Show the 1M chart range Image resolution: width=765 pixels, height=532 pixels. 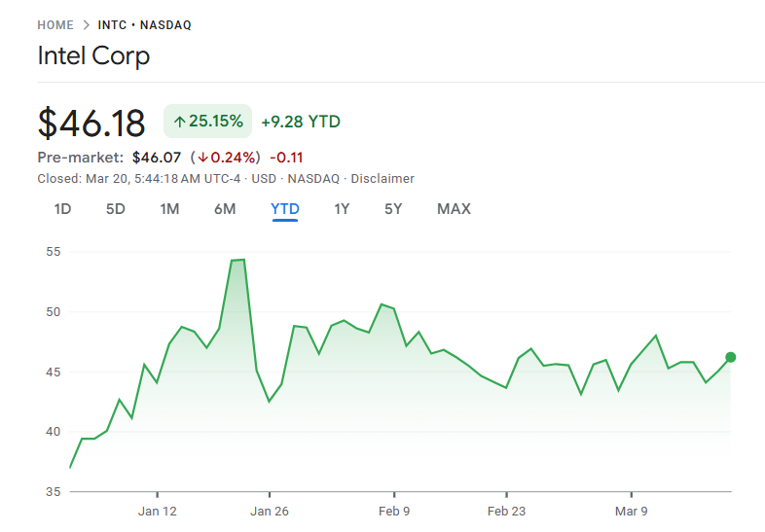[169, 209]
